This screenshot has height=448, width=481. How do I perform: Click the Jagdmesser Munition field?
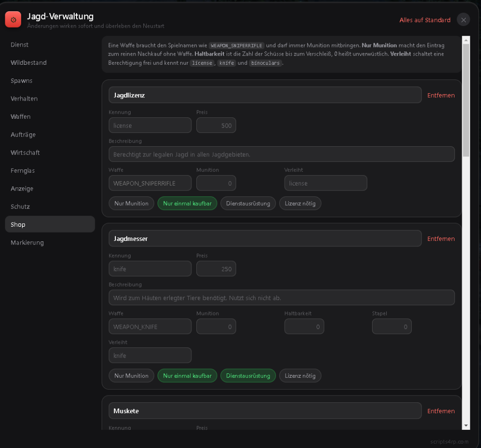point(216,327)
